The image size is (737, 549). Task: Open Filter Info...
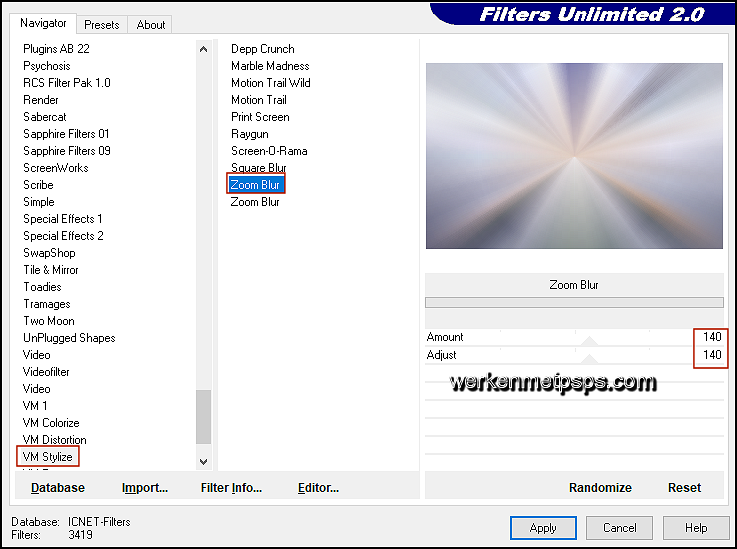click(231, 487)
